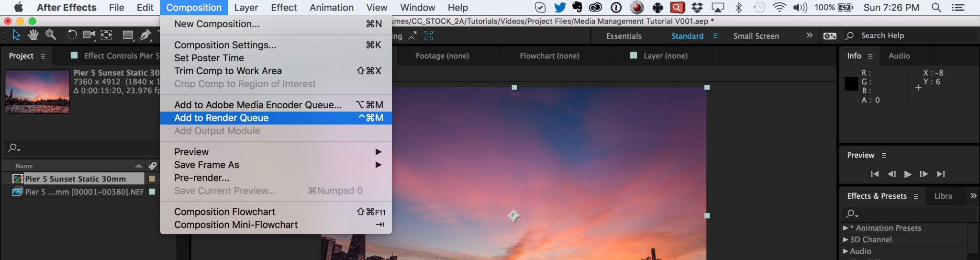The image size is (980, 260).
Task: Click the Effects & Presets search magnifier
Action: tap(852, 214)
